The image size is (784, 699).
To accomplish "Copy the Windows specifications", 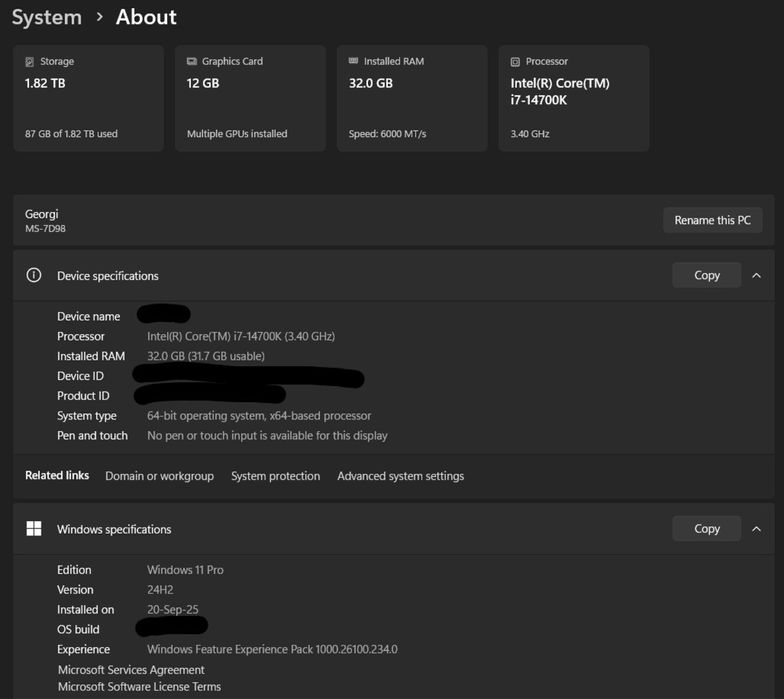I will pos(706,528).
